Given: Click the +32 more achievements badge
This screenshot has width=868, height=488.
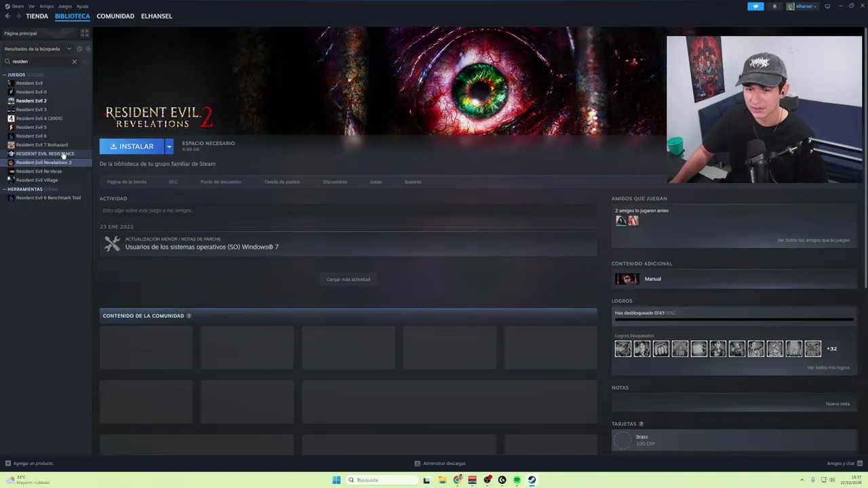Looking at the screenshot, I should [x=832, y=348].
